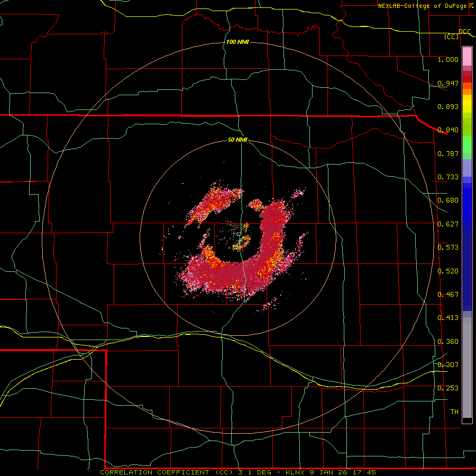This screenshot has height=476, width=476.
Task: Pick the gray segment of the color bar
Action: tap(467, 368)
